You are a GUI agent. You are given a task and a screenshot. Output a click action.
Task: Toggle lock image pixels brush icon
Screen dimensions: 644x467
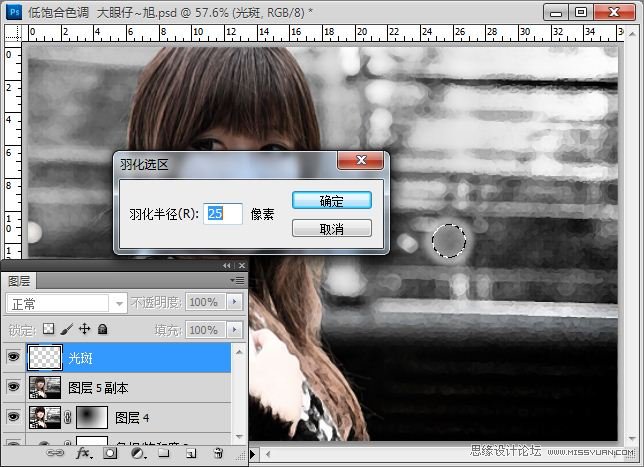(x=67, y=329)
